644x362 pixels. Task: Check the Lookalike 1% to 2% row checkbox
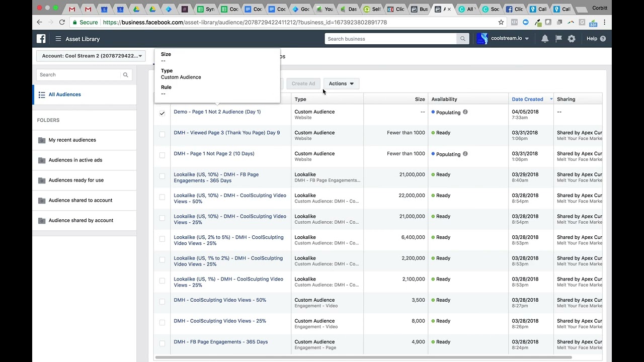click(162, 260)
